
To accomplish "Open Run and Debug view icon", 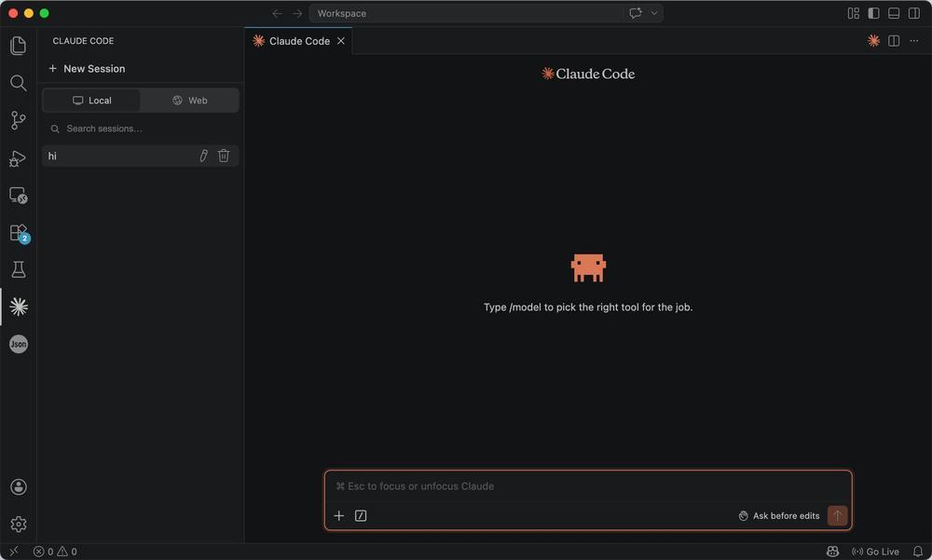I will [x=19, y=158].
